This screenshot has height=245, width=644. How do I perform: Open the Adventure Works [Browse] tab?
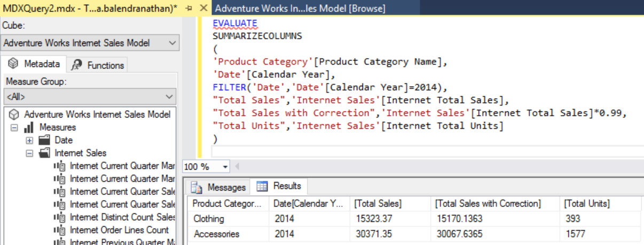coord(300,9)
